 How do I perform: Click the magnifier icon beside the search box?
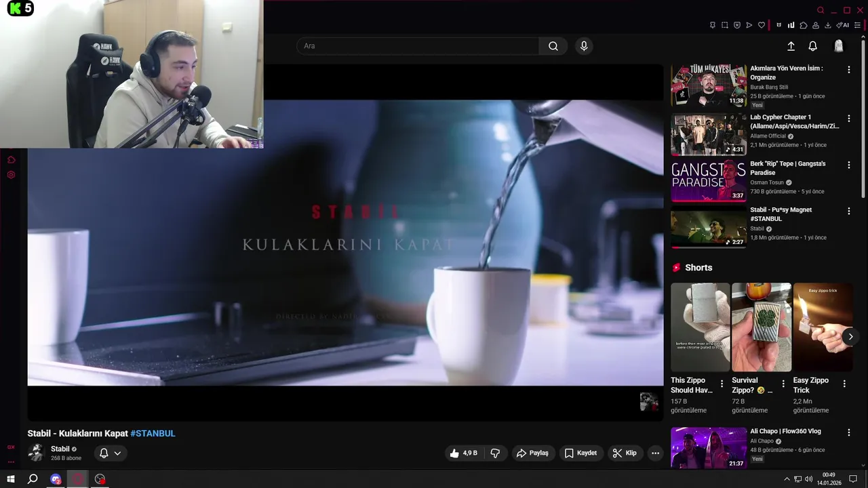click(x=553, y=46)
